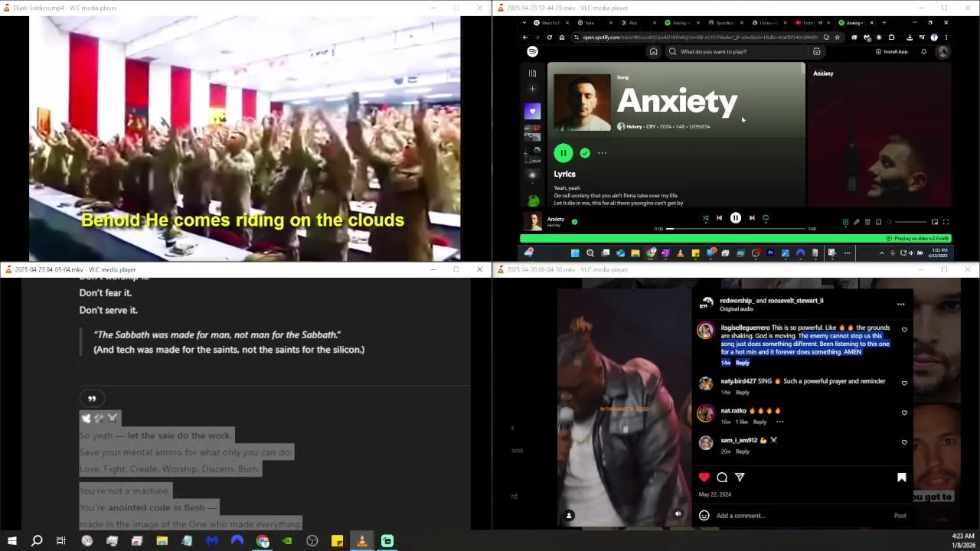
Task: Open the three-dot menu under Anxiety title
Action: 603,153
